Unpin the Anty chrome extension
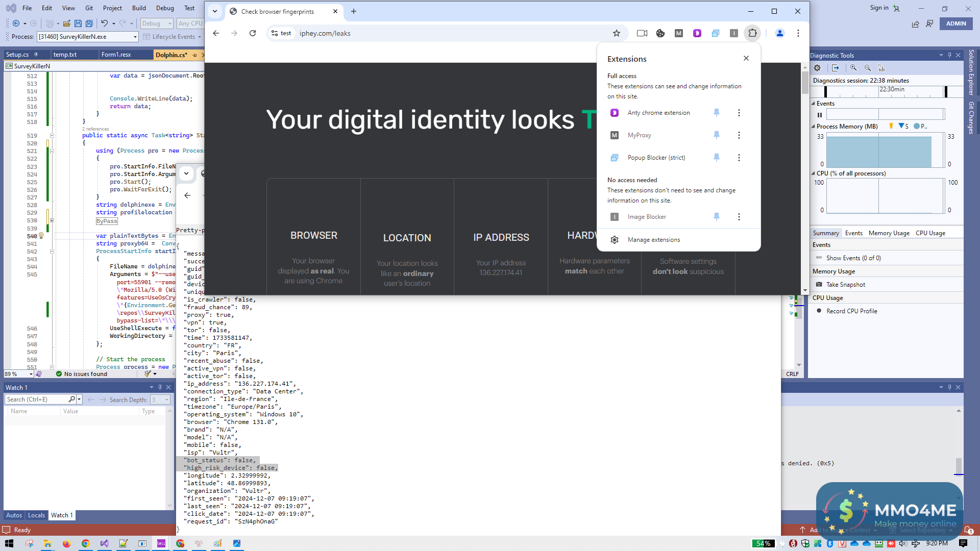980x551 pixels. pos(717,113)
